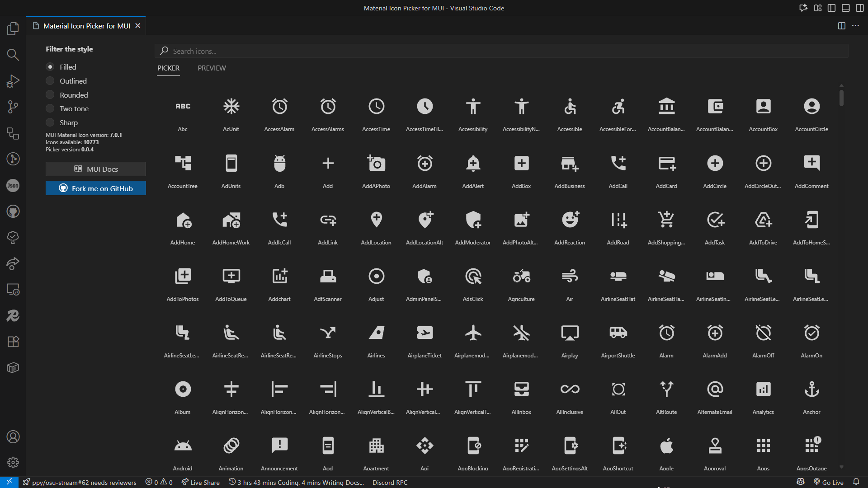Split the editor right
This screenshot has width=868, height=488.
pyautogui.click(x=841, y=26)
